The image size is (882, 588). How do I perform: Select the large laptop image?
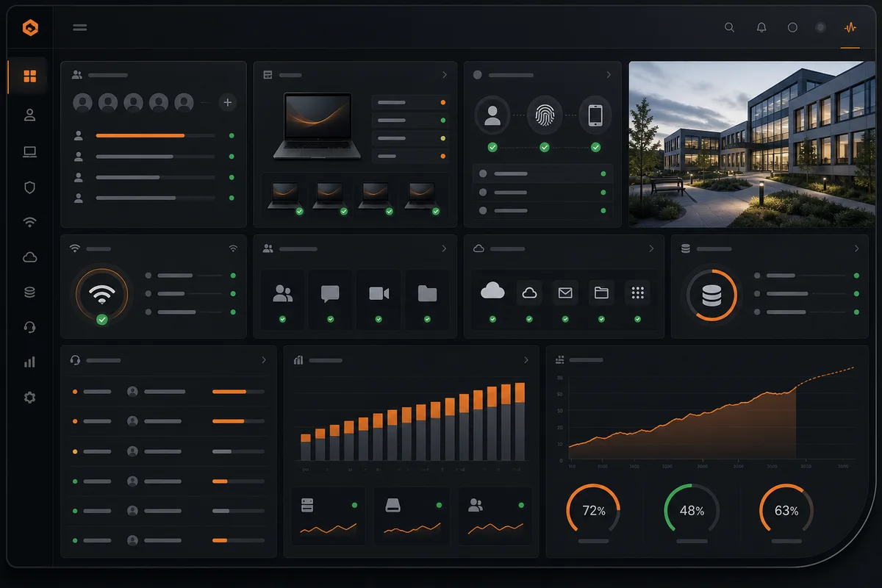[318, 126]
